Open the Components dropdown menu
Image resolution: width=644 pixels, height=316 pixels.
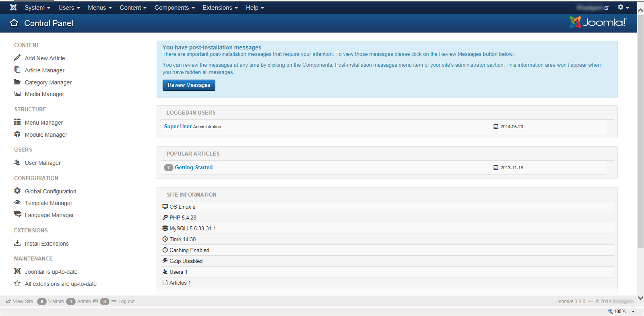click(175, 8)
